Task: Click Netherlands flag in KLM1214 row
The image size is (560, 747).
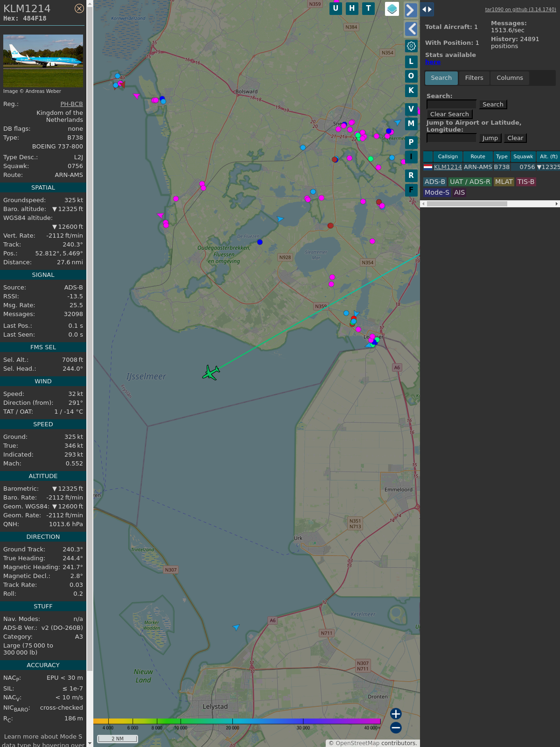Action: [428, 167]
